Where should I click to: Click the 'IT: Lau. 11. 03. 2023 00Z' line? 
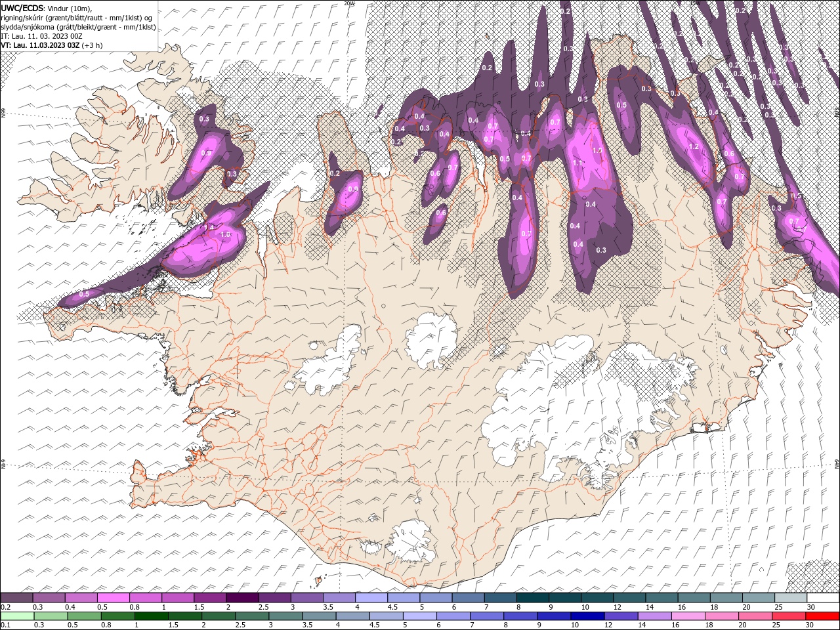42,36
